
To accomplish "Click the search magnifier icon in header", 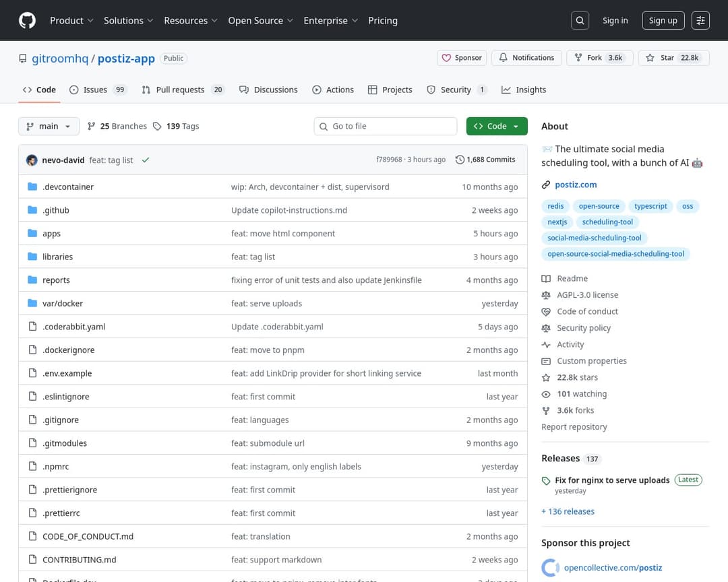I will [x=580, y=20].
